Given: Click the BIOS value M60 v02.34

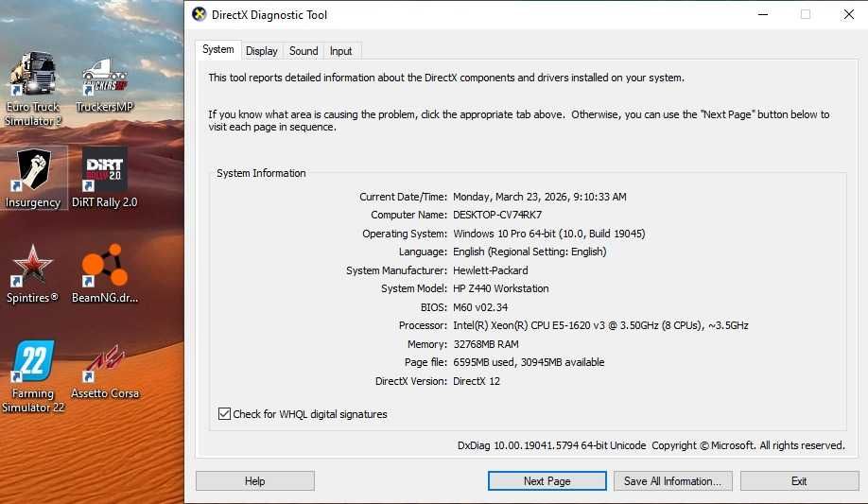Looking at the screenshot, I should (480, 307).
